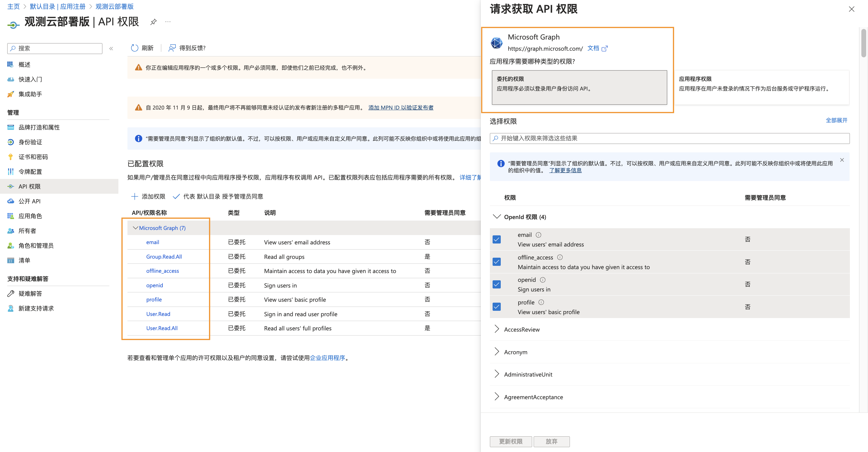Click the 新建支持请求 support icon
868x452 pixels.
(x=11, y=308)
